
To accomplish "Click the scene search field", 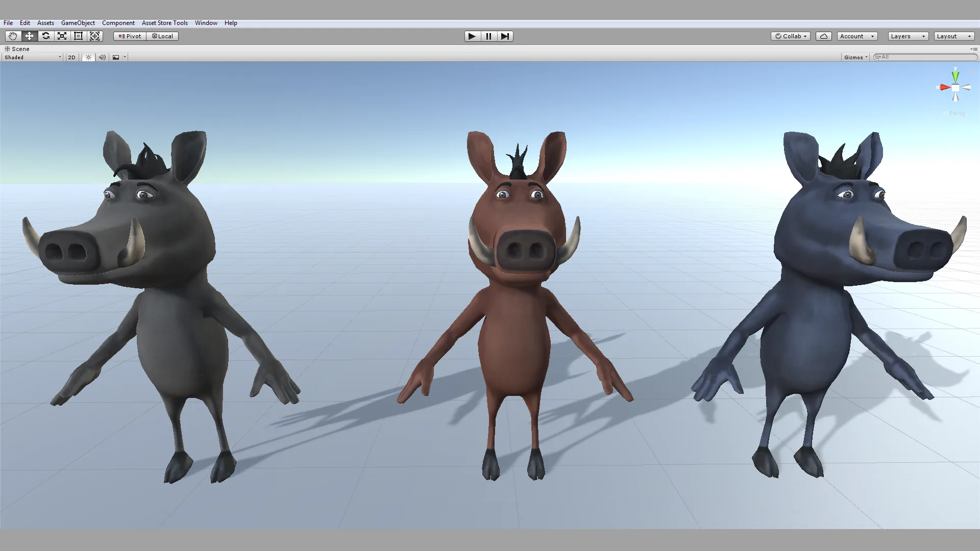I will (926, 57).
